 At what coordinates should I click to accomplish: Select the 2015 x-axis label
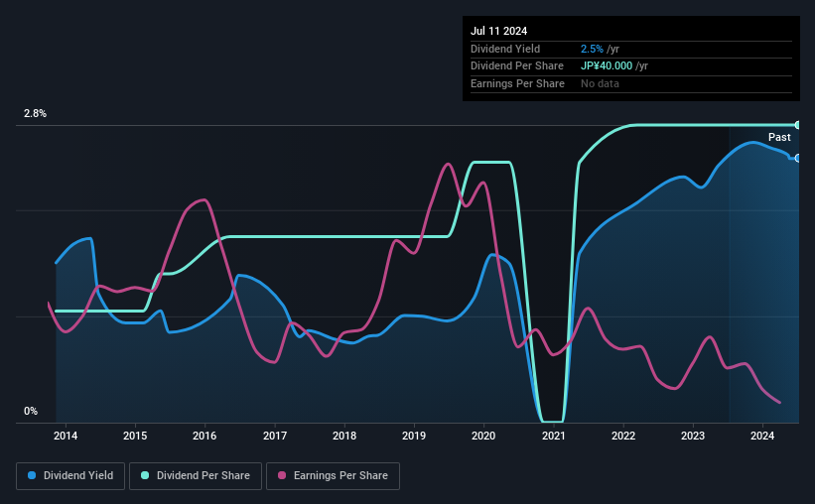(135, 436)
